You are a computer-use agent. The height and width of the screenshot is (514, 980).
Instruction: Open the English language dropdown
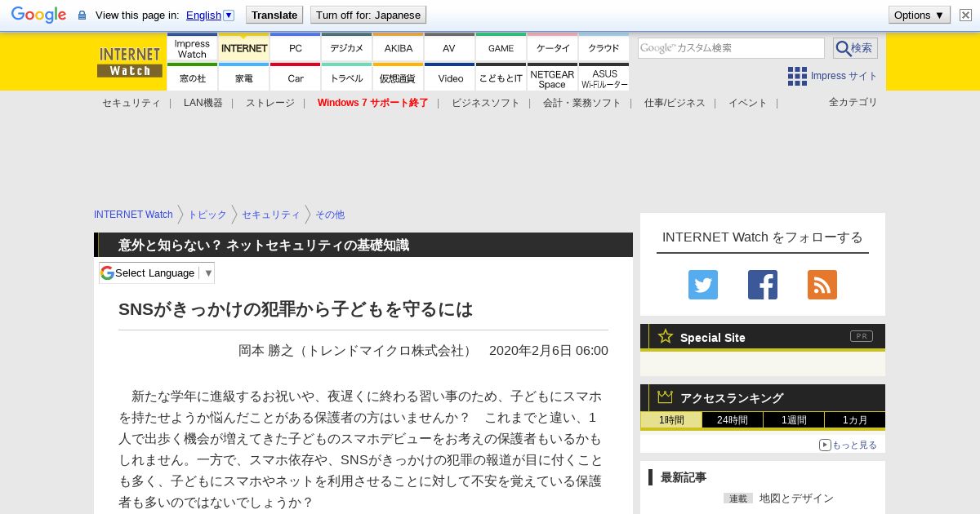pos(210,15)
